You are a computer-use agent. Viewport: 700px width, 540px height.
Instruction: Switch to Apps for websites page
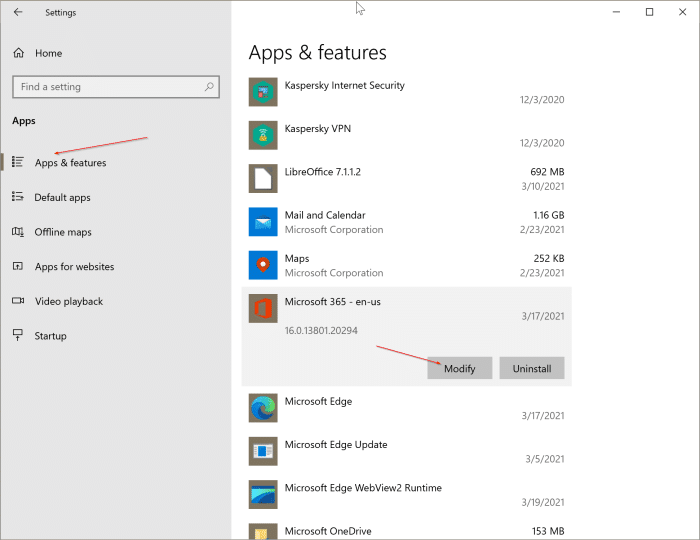coord(74,267)
